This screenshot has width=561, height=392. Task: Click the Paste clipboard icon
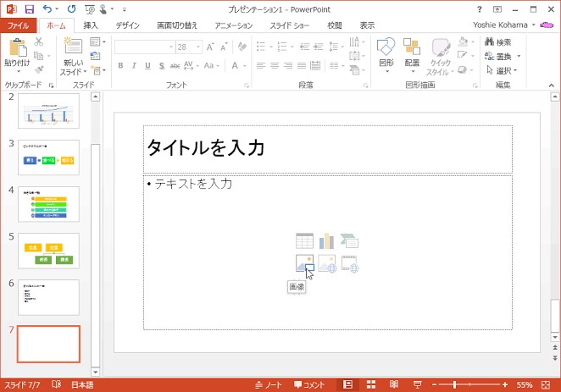pos(17,47)
